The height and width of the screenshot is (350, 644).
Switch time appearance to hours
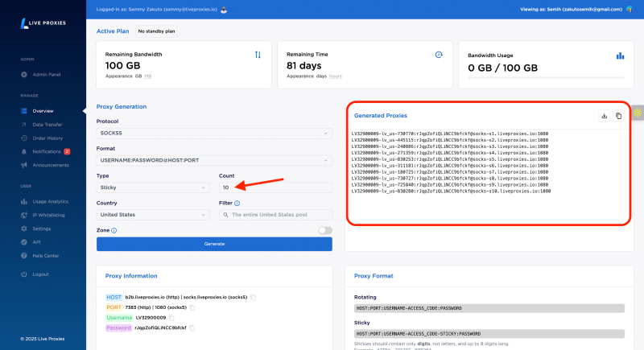[x=335, y=76]
